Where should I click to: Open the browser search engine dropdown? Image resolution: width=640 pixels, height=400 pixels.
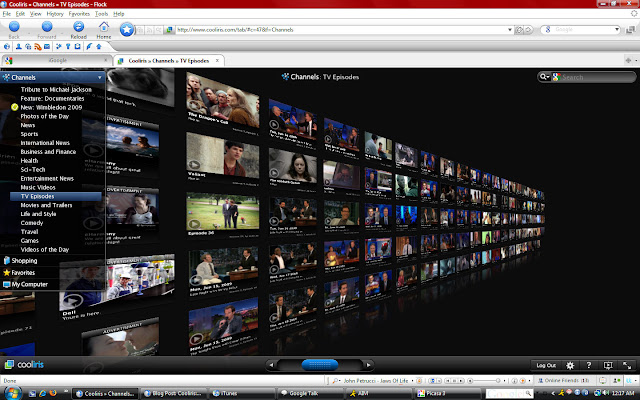(617, 29)
